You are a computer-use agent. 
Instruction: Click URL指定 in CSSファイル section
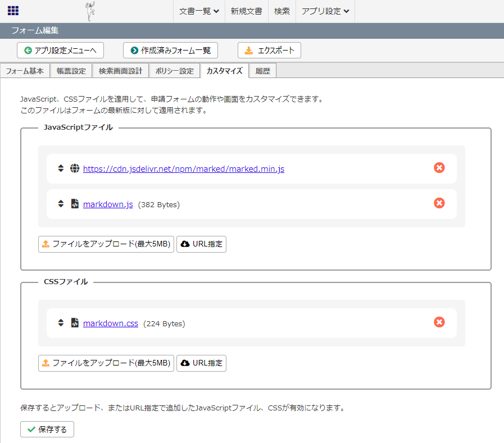click(201, 363)
